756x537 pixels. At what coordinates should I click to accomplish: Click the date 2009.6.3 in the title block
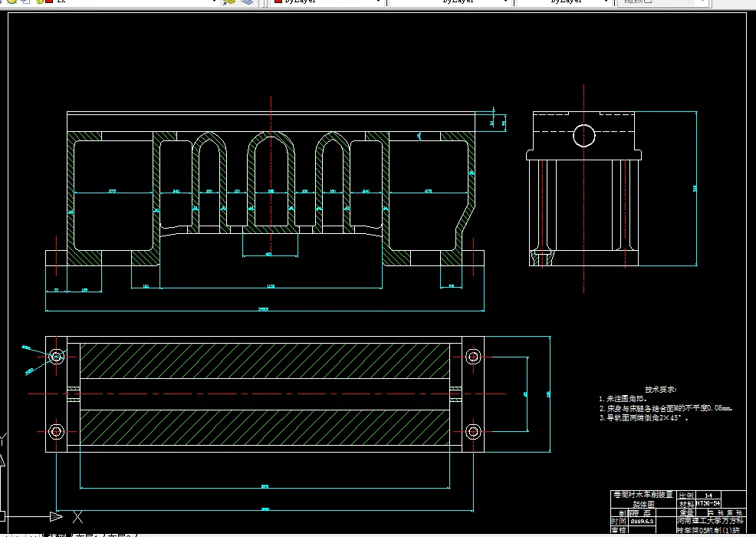point(642,522)
